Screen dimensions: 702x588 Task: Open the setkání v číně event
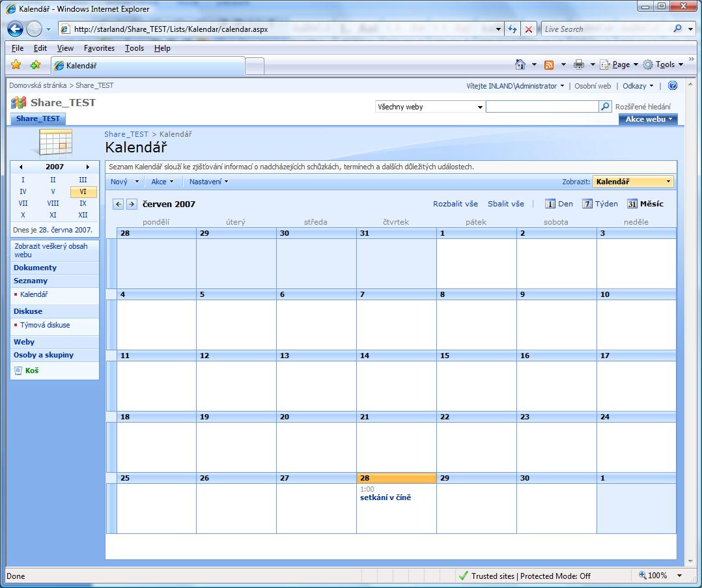(x=386, y=497)
